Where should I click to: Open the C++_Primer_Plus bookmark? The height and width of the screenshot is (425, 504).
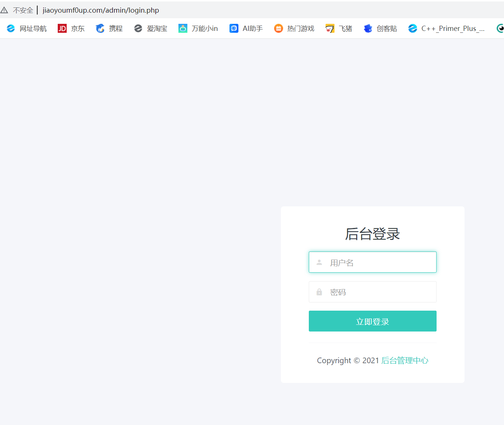tap(447, 28)
